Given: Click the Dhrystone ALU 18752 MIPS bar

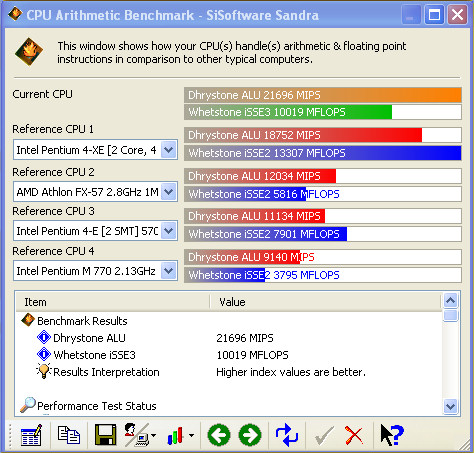Looking at the screenshot, I should coord(323,135).
